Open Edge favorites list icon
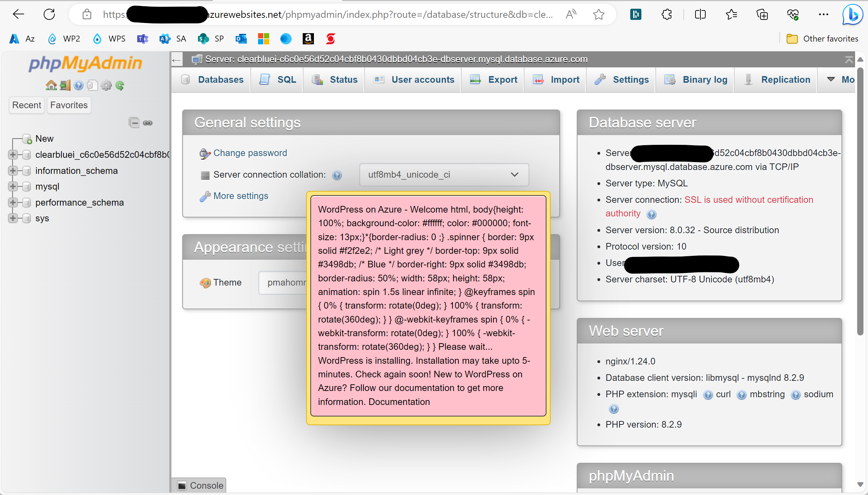 click(731, 14)
